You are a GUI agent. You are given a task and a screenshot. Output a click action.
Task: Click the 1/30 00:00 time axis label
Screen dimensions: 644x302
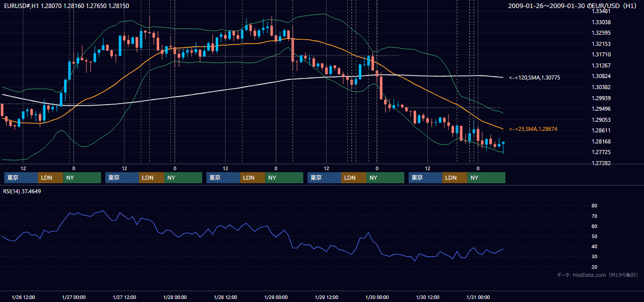(x=377, y=297)
